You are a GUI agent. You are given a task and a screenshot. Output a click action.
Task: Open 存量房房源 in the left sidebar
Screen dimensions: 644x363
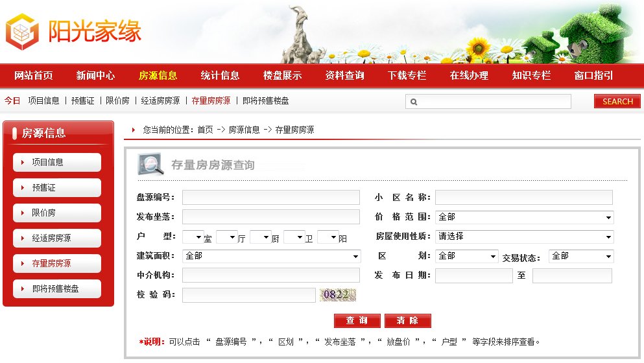[x=57, y=263]
